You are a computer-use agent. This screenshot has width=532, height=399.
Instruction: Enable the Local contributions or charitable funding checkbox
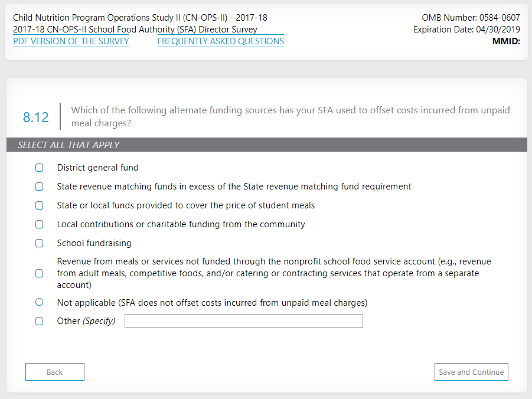(x=40, y=224)
